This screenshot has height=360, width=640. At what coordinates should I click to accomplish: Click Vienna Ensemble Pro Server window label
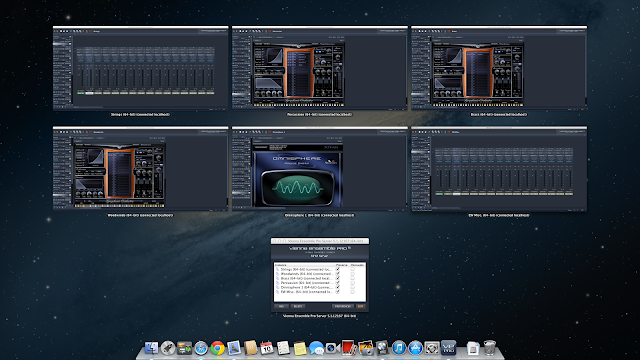320,316
